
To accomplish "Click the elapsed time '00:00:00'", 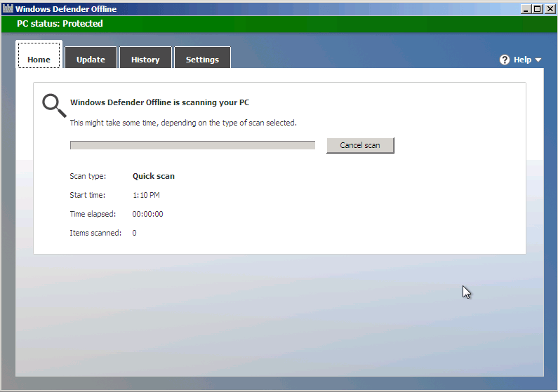I will point(147,214).
